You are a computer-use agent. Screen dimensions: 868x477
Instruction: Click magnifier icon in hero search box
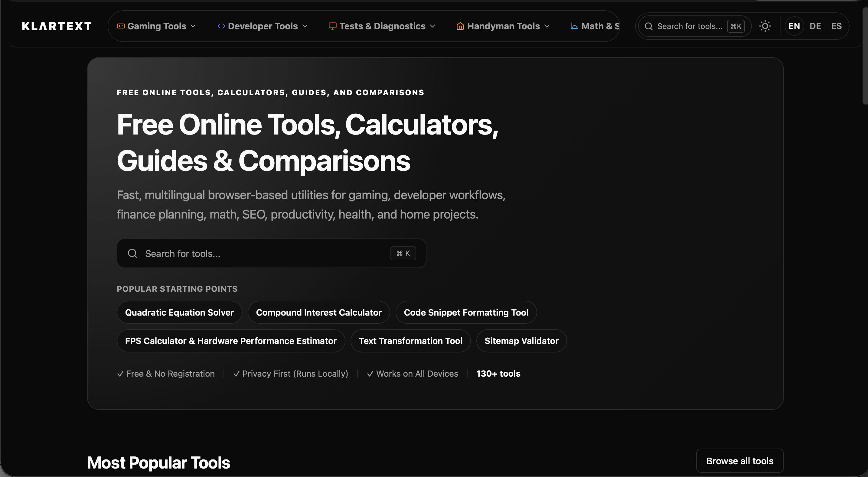click(132, 253)
